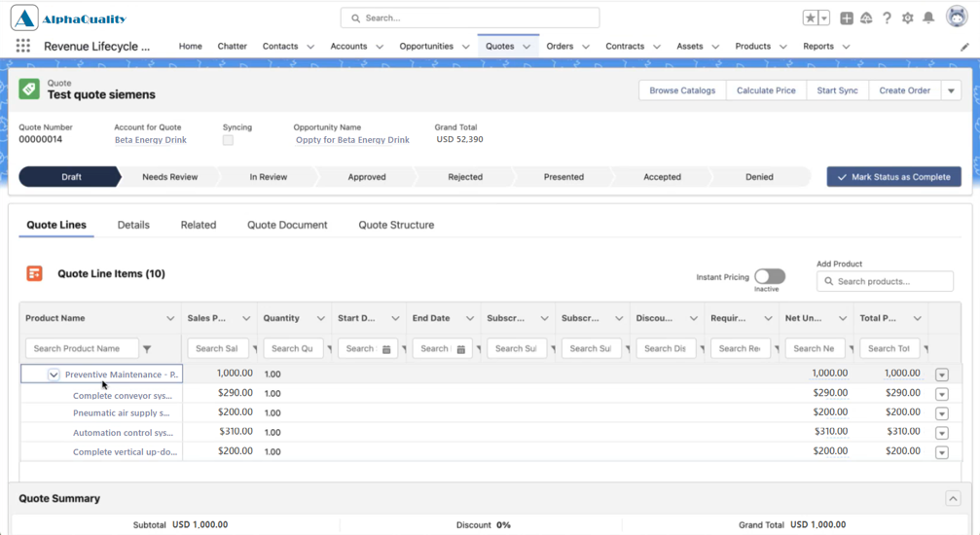Collapse the Preventive Maintenance row
The image size is (980, 535).
(54, 374)
